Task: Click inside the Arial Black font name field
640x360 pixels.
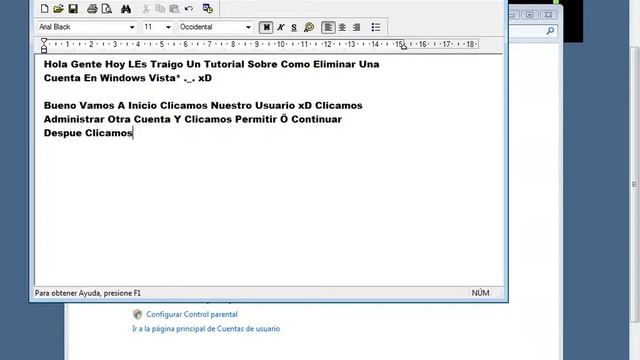Action: click(82, 27)
